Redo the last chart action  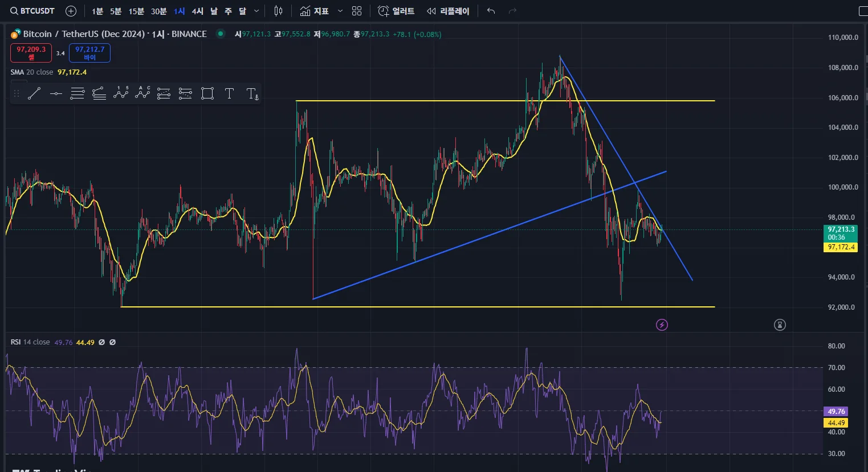tap(512, 11)
